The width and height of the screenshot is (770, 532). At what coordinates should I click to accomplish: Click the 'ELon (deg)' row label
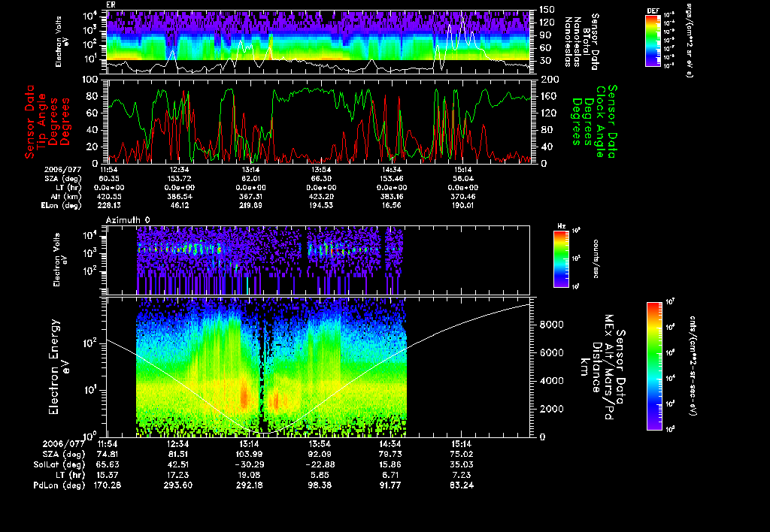(x=61, y=205)
